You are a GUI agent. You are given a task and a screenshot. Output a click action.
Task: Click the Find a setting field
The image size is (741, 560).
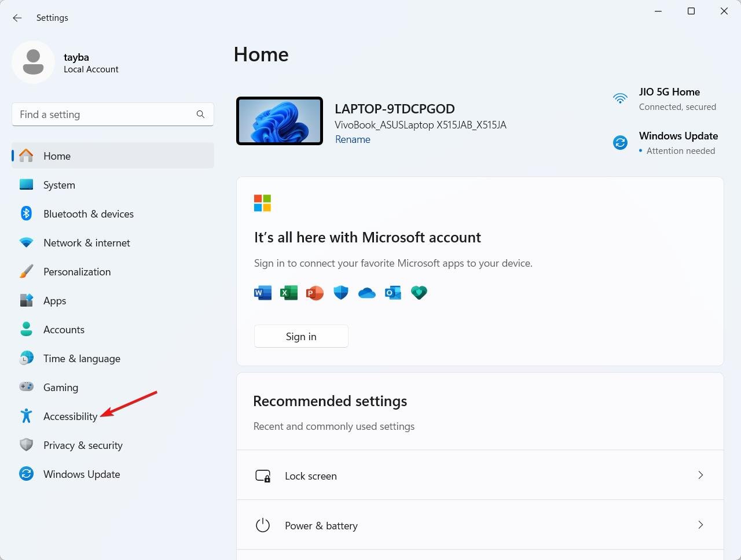coord(113,115)
